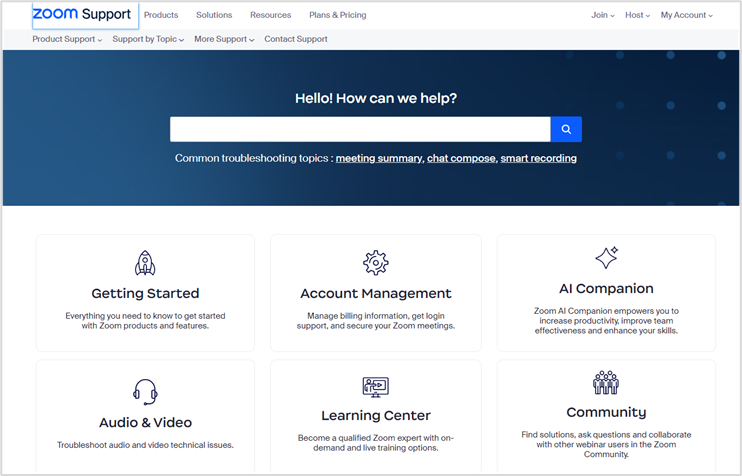Open the Getting Started heading

tap(145, 293)
